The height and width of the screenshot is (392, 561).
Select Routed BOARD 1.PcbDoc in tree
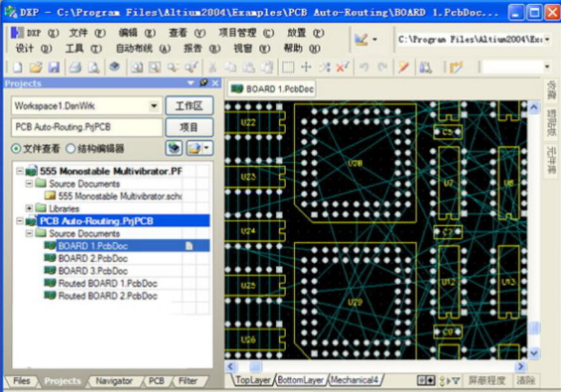click(107, 284)
